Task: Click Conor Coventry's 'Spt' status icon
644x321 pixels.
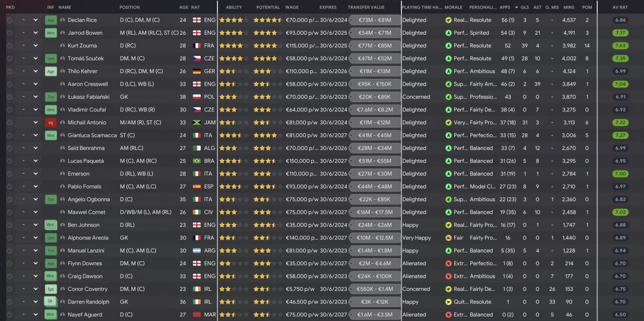Action: pos(51,289)
